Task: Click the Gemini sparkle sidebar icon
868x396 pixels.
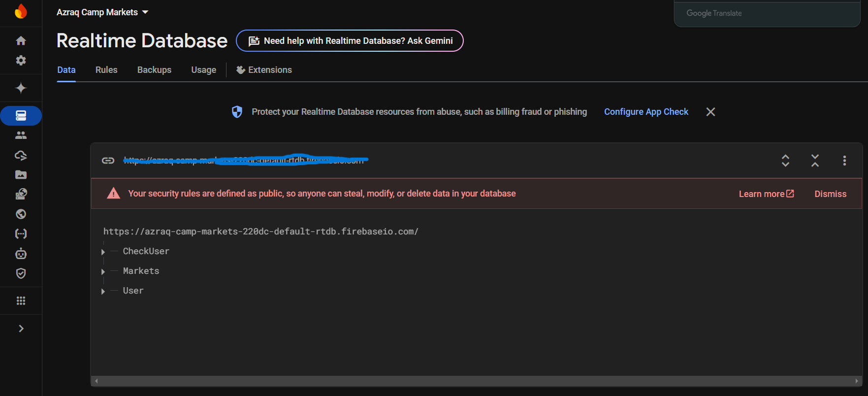Action: (21, 88)
